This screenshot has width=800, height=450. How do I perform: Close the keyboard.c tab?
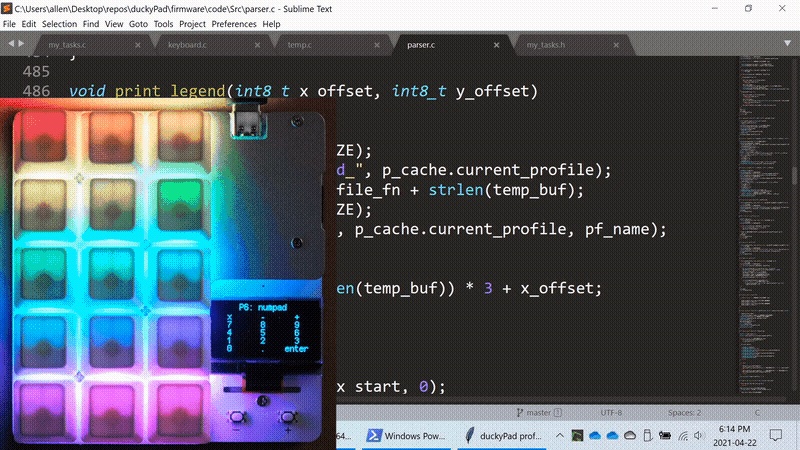(257, 45)
